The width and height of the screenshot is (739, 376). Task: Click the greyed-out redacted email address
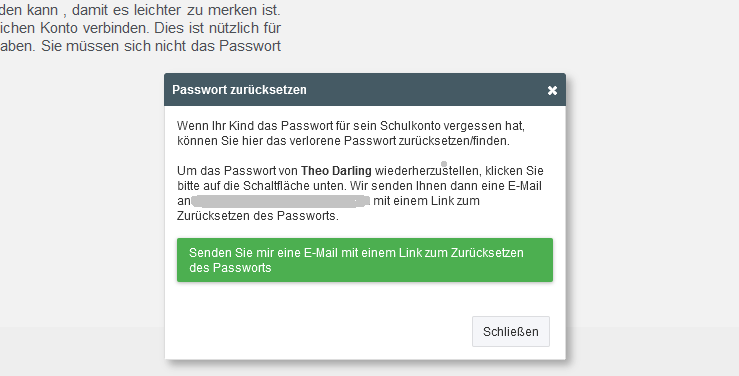click(280, 201)
